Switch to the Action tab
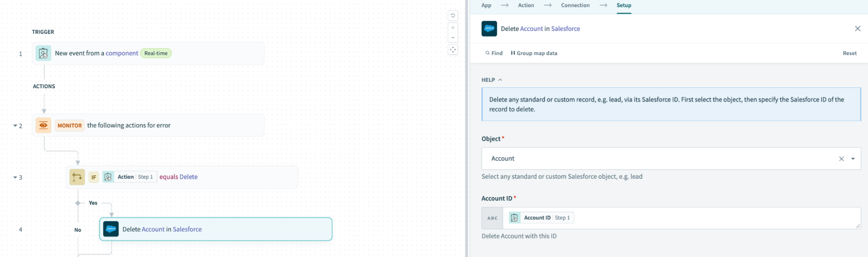 click(525, 5)
